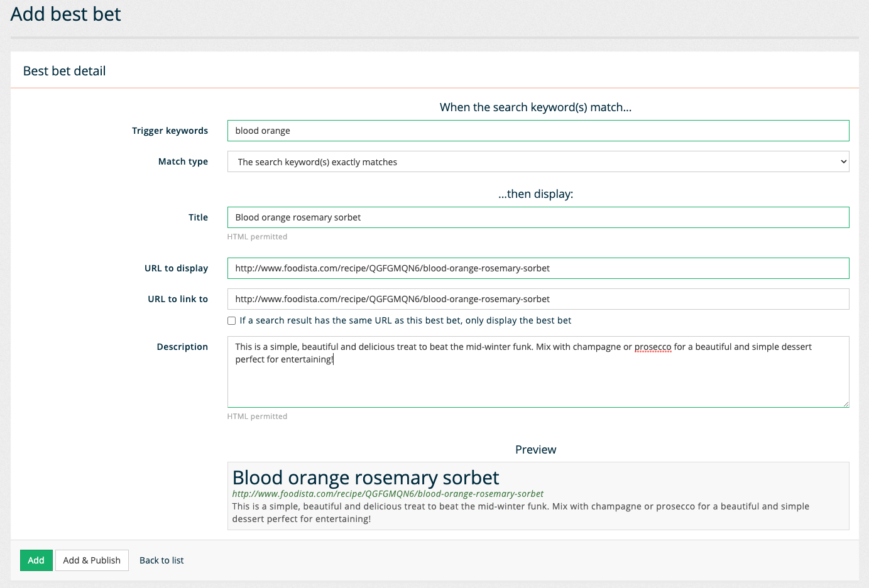This screenshot has width=869, height=588.
Task: Click the Trigger keywords label
Action: [170, 131]
